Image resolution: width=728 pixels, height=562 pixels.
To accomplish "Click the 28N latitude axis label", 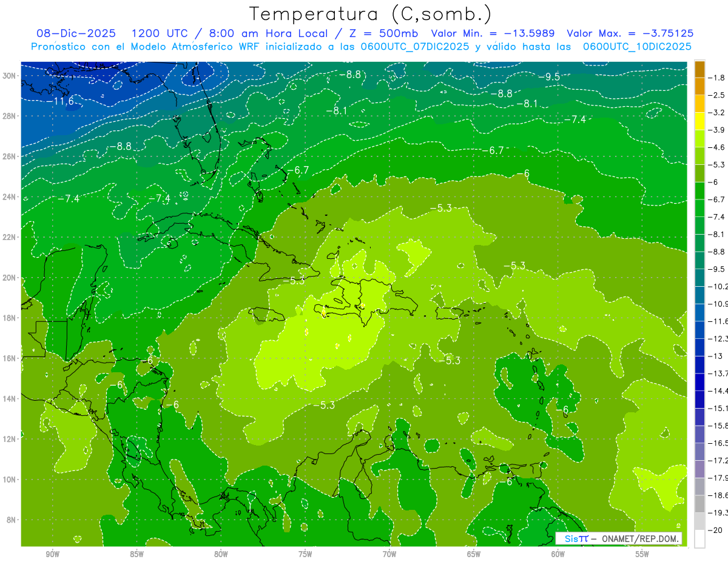I will pos(10,116).
